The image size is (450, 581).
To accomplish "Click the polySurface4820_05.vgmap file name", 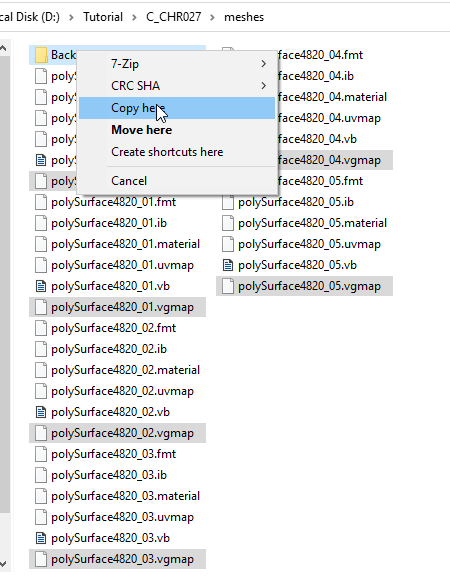I will click(309, 286).
